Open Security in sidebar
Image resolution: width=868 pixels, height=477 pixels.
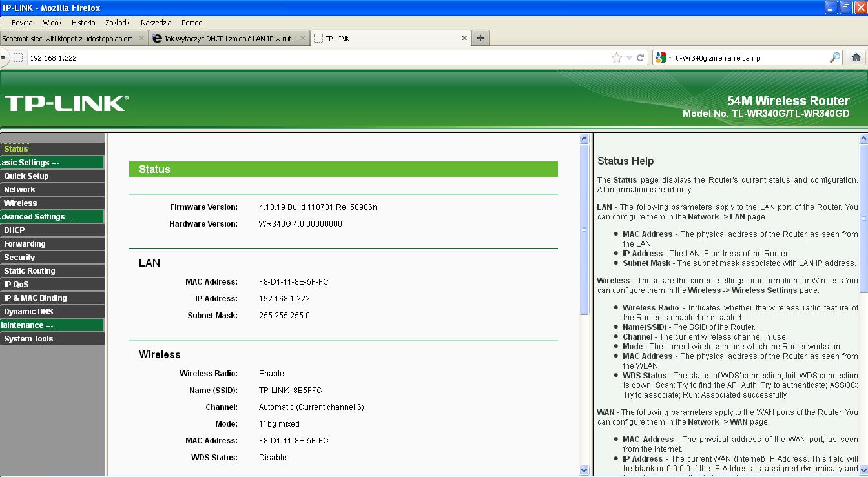[x=19, y=257]
